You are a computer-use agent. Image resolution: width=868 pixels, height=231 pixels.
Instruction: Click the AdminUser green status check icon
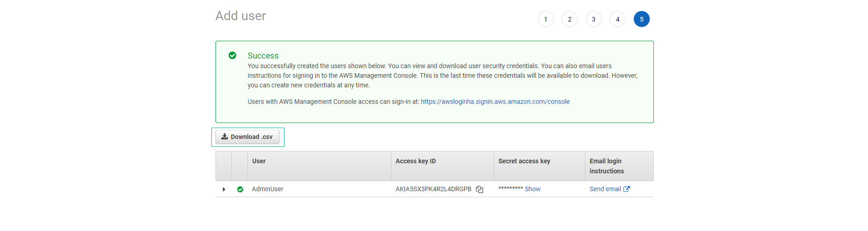pos(240,189)
